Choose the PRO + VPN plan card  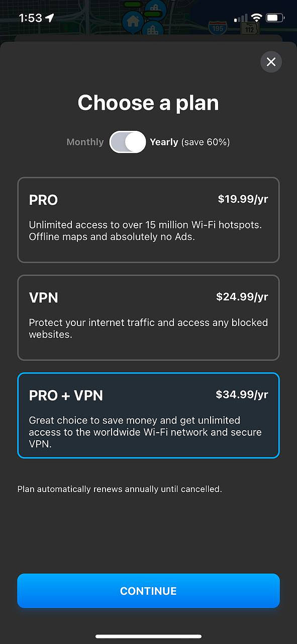(148, 416)
